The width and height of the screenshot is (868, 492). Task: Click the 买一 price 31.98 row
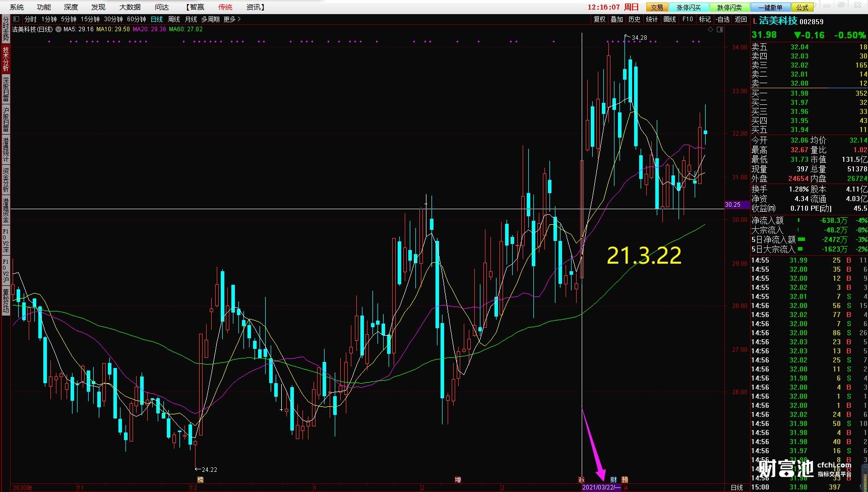[809, 93]
